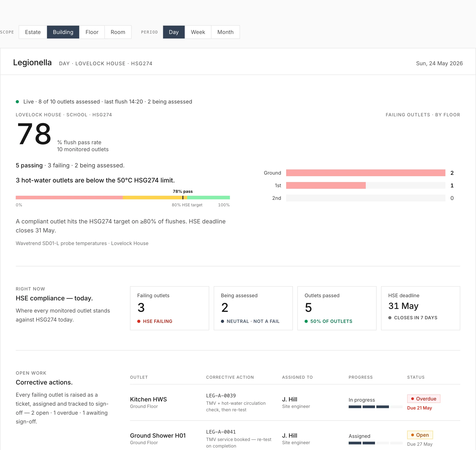Viewport: 476px width, 450px height.
Task: Open the HSE deadline card
Action: point(421,308)
